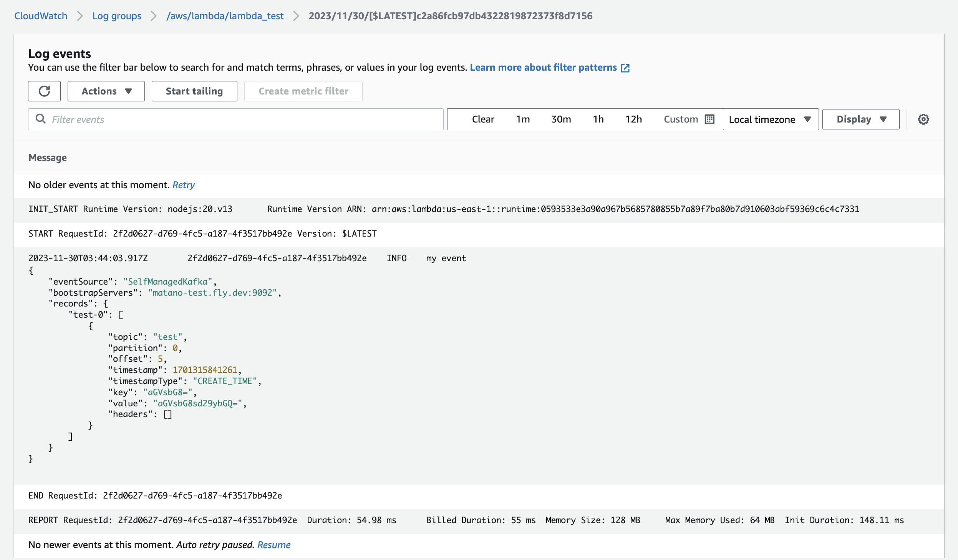Navigate to Log groups breadcrumb
958x560 pixels.
[x=117, y=16]
